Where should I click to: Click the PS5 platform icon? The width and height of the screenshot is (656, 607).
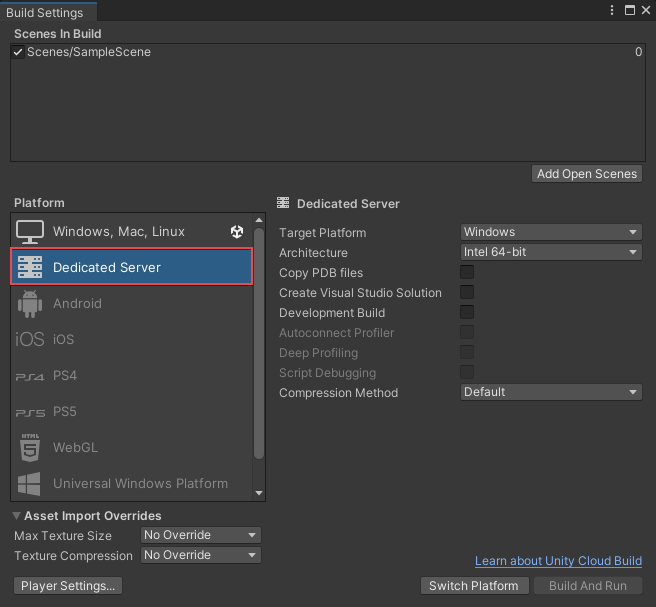pyautogui.click(x=30, y=412)
